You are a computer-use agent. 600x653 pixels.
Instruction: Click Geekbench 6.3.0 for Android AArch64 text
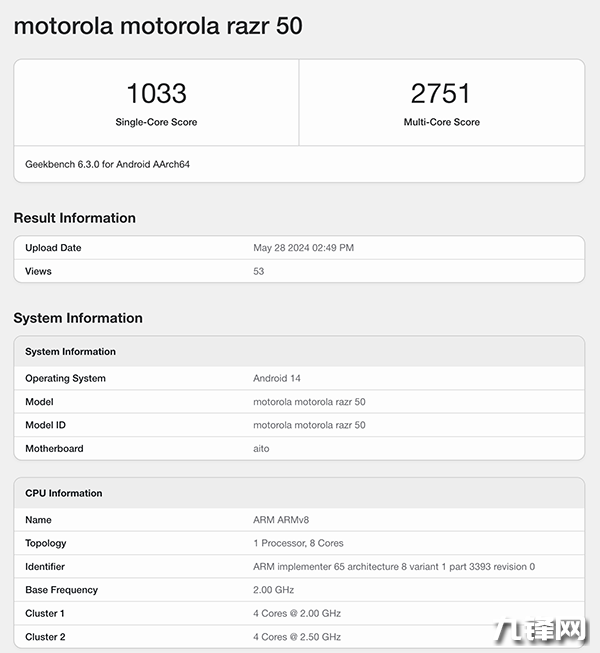point(108,164)
